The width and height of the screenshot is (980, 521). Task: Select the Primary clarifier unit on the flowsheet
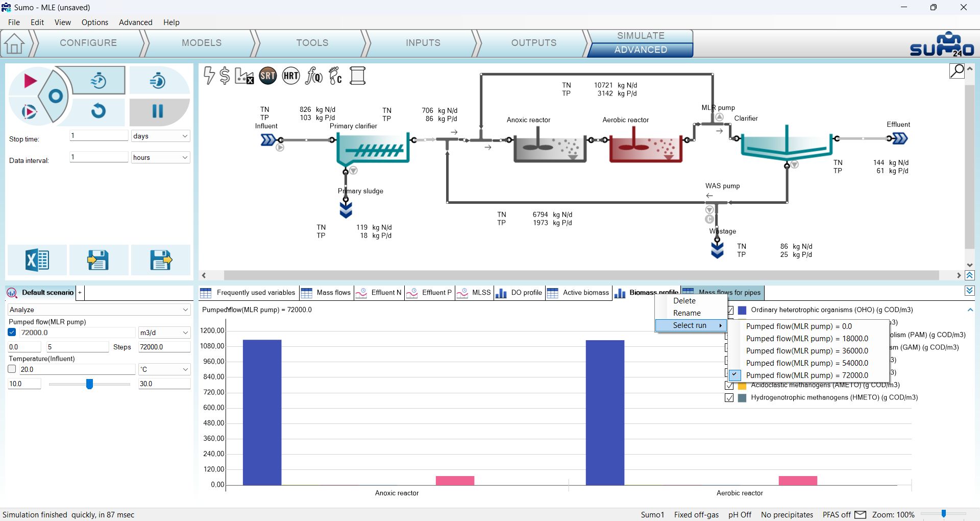click(373, 149)
